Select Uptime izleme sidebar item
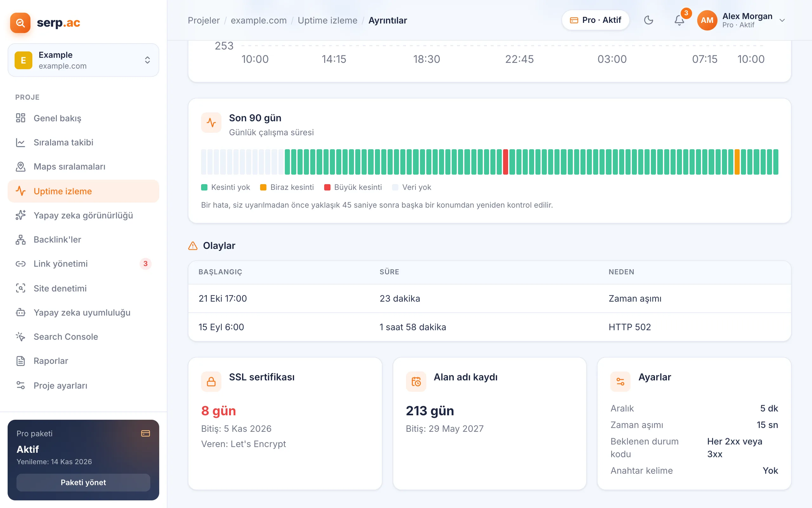The width and height of the screenshot is (812, 508). [83, 191]
